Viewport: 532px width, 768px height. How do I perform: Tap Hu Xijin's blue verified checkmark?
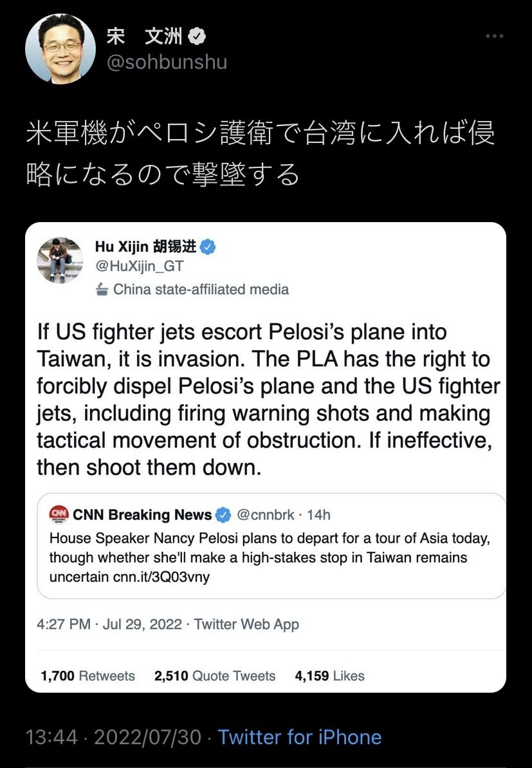[207, 246]
